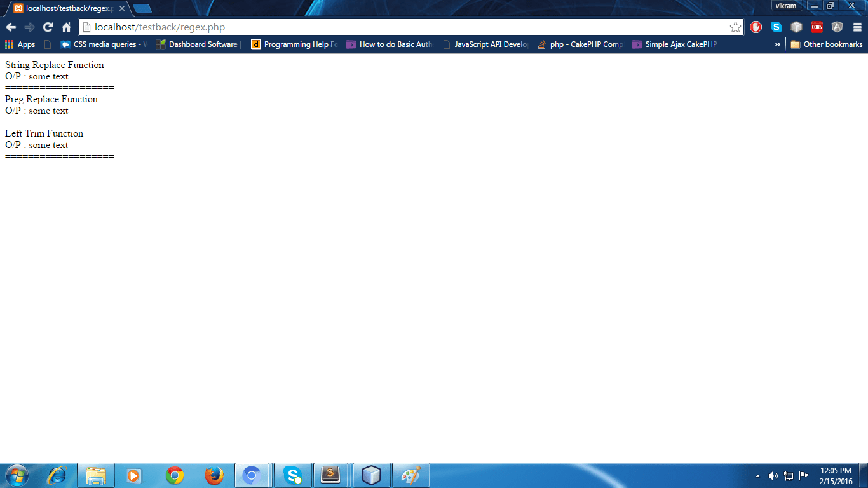Click the String Replace Function text
The width and height of the screenshot is (868, 488).
coord(55,65)
